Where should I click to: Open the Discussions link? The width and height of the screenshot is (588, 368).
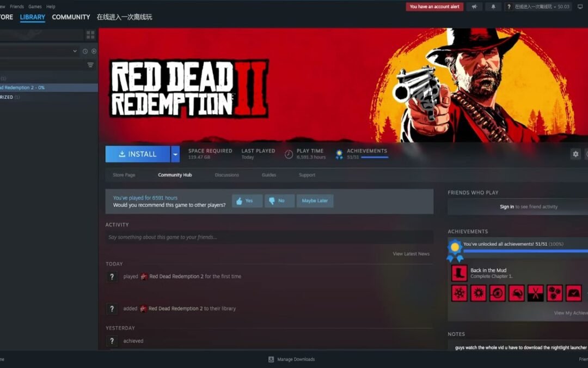coord(227,175)
